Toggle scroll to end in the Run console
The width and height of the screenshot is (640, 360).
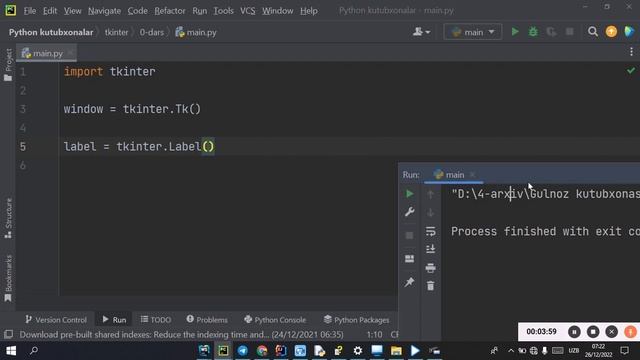(430, 249)
